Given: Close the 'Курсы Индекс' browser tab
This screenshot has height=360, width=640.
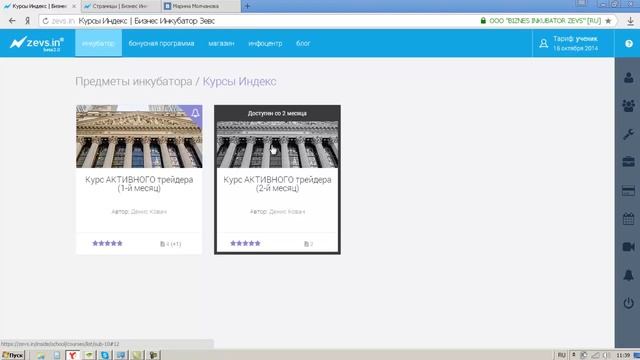Looking at the screenshot, I should click(x=74, y=6).
